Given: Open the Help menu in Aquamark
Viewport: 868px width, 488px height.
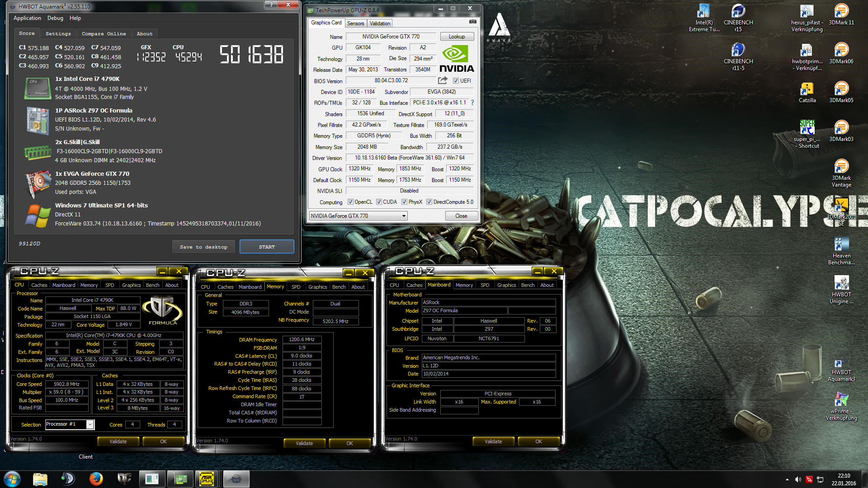Looking at the screenshot, I should (75, 18).
